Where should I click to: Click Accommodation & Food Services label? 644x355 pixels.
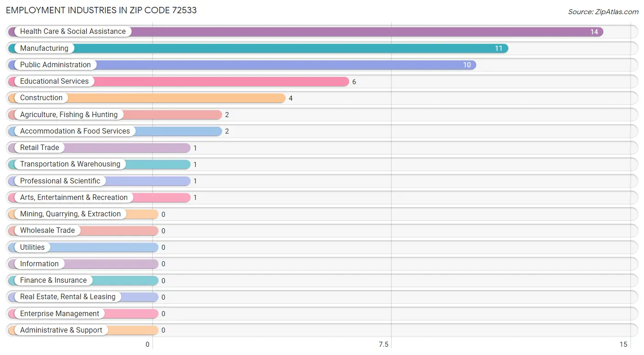coord(75,131)
